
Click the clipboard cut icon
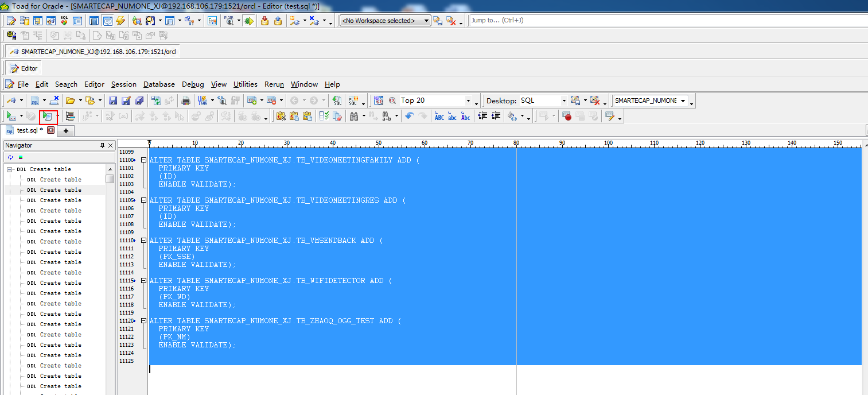(281, 117)
